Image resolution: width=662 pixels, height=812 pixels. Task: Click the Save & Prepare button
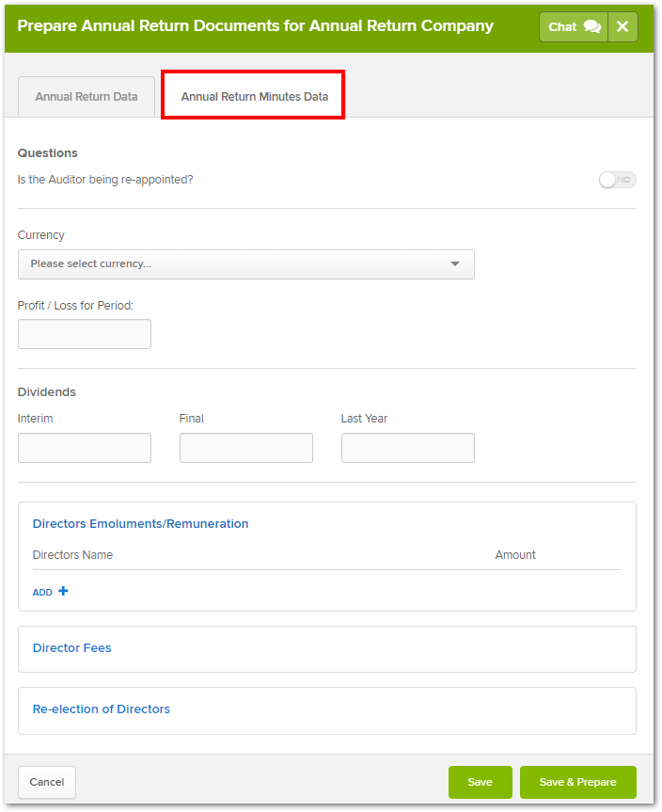(578, 782)
